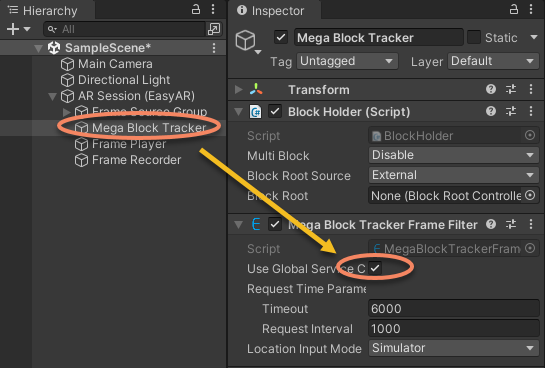Toggle the Mega Block Tracker active checkbox
The width and height of the screenshot is (545, 368).
281,37
